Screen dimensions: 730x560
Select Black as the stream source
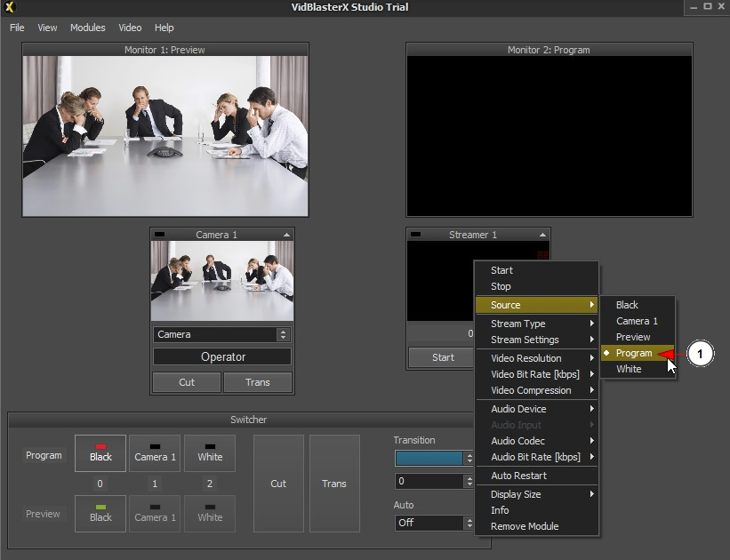pos(638,305)
